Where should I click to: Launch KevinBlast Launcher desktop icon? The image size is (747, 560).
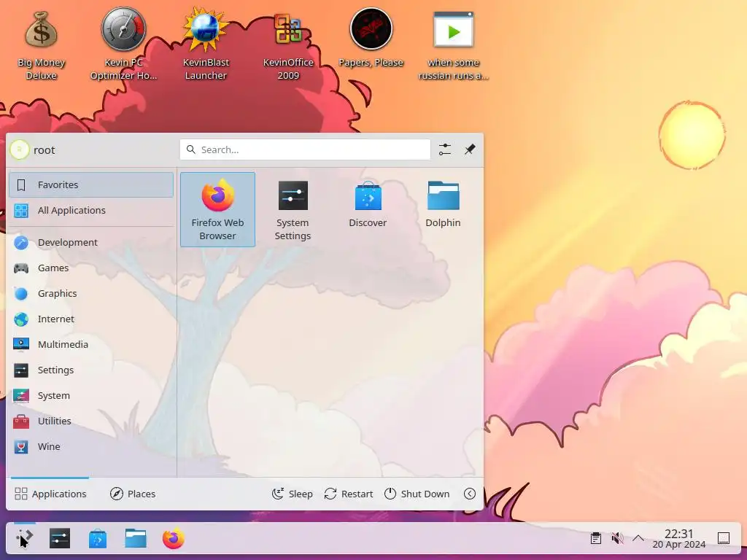click(x=206, y=44)
